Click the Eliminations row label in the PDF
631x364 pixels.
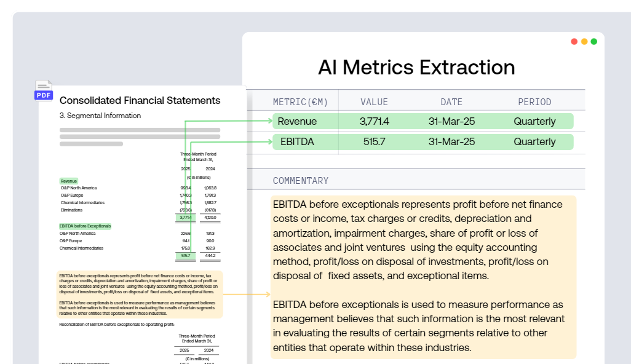tap(71, 210)
